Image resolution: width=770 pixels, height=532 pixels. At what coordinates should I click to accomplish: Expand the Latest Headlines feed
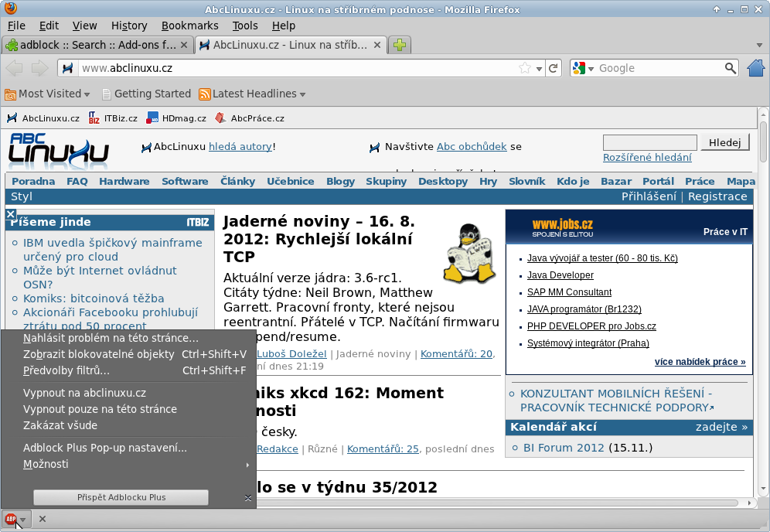pos(252,94)
